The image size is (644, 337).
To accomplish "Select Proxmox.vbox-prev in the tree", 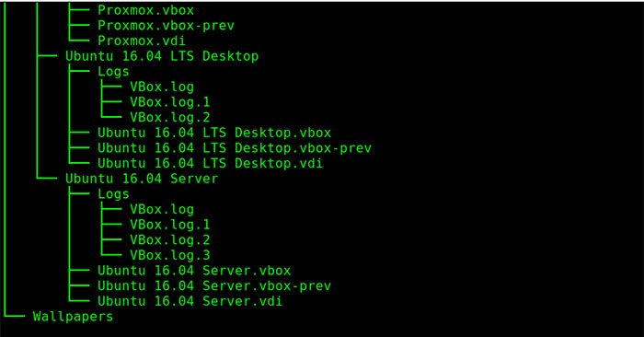I will click(x=166, y=26).
